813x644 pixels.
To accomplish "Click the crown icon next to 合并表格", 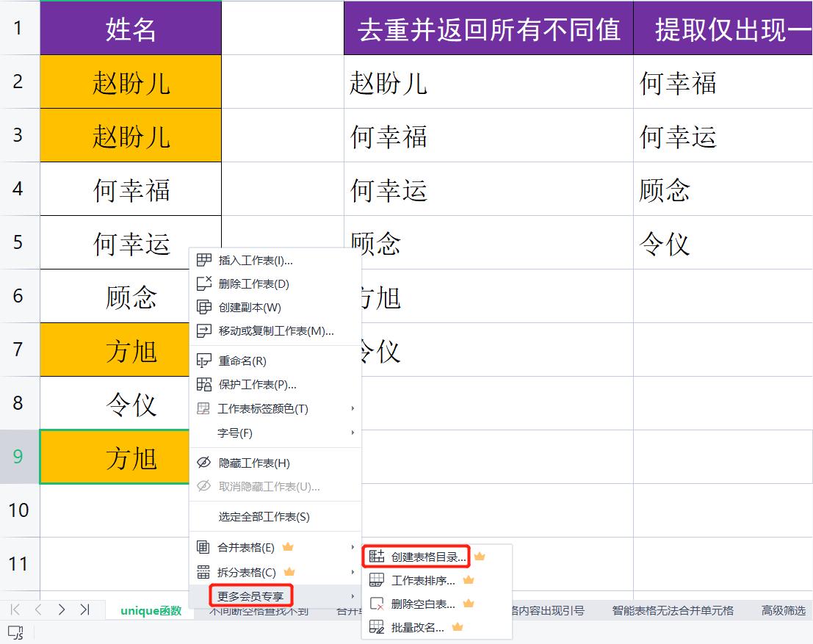I will tap(286, 547).
